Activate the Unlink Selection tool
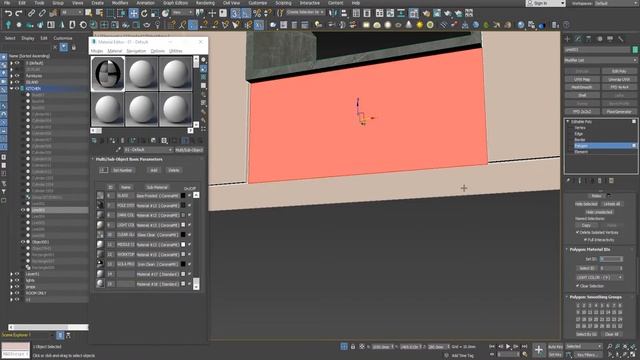Screen dimensions: 640x360 pos(42,13)
